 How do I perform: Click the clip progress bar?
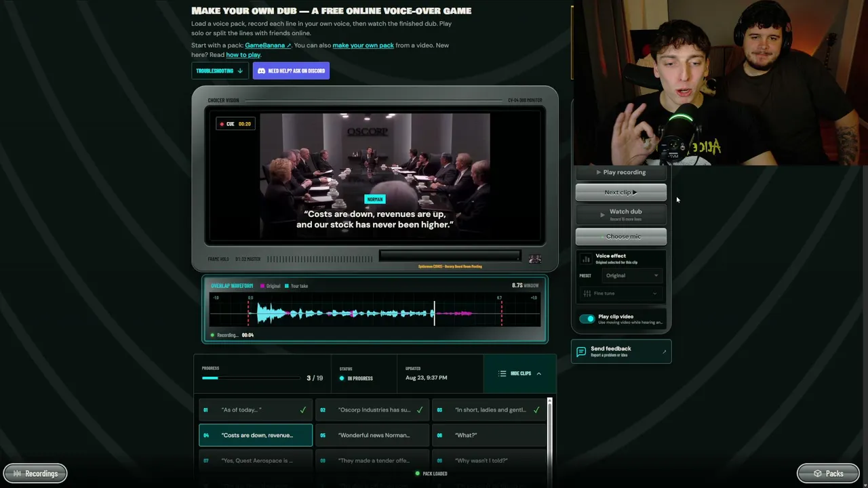tap(251, 378)
